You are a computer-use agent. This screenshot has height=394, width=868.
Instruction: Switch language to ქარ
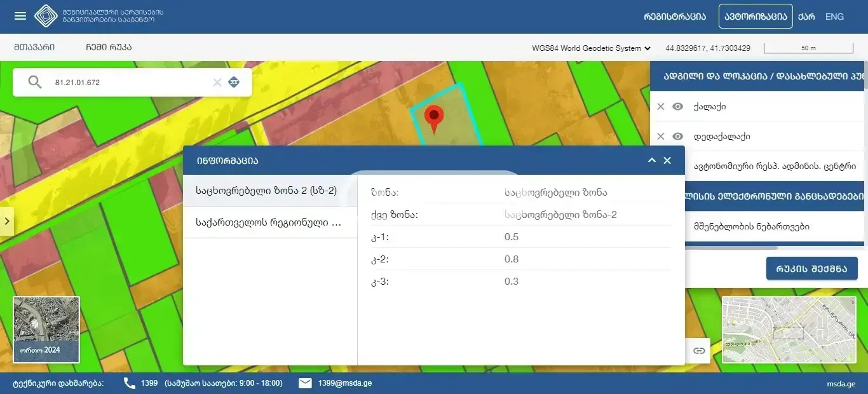[806, 17]
